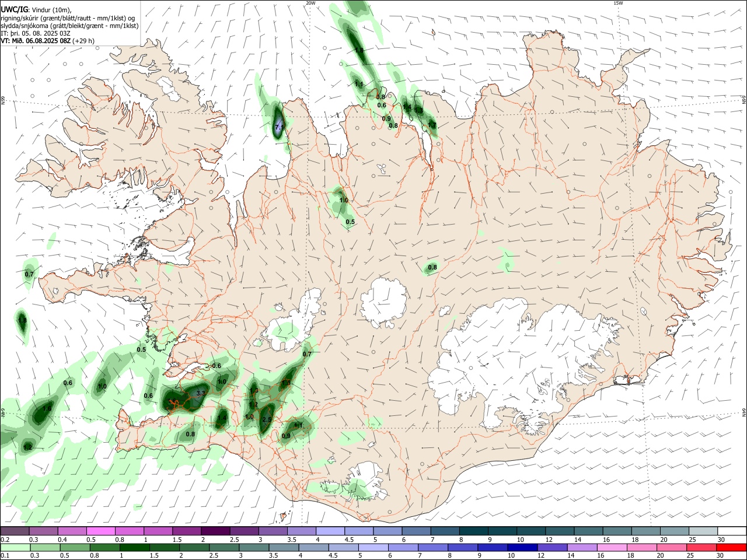The height and width of the screenshot is (560, 747).
Task: Click the deep blue 10–12 rain legend swatch
Action: [x=522, y=547]
